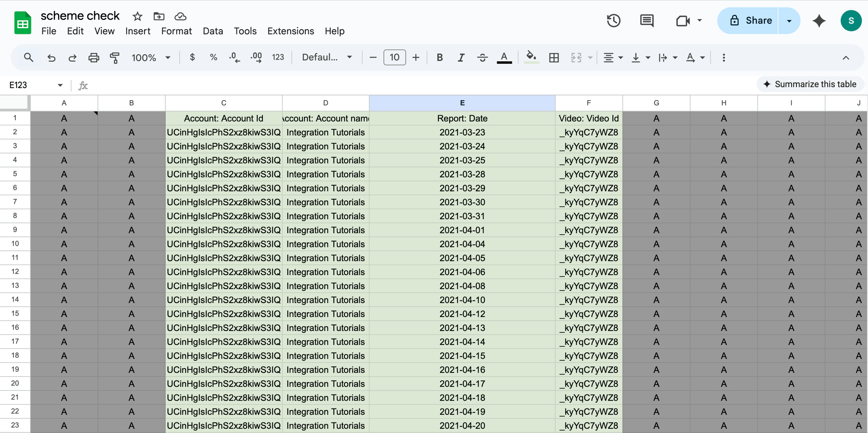Open the Share options dropdown arrow
The width and height of the screenshot is (868, 433).
click(789, 21)
